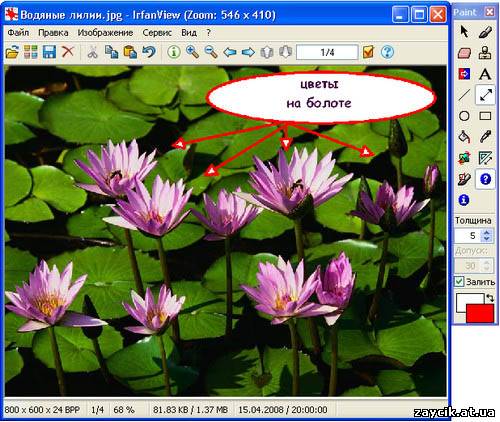Go to previous image with left arrow
The height and width of the screenshot is (422, 500).
pos(230,52)
